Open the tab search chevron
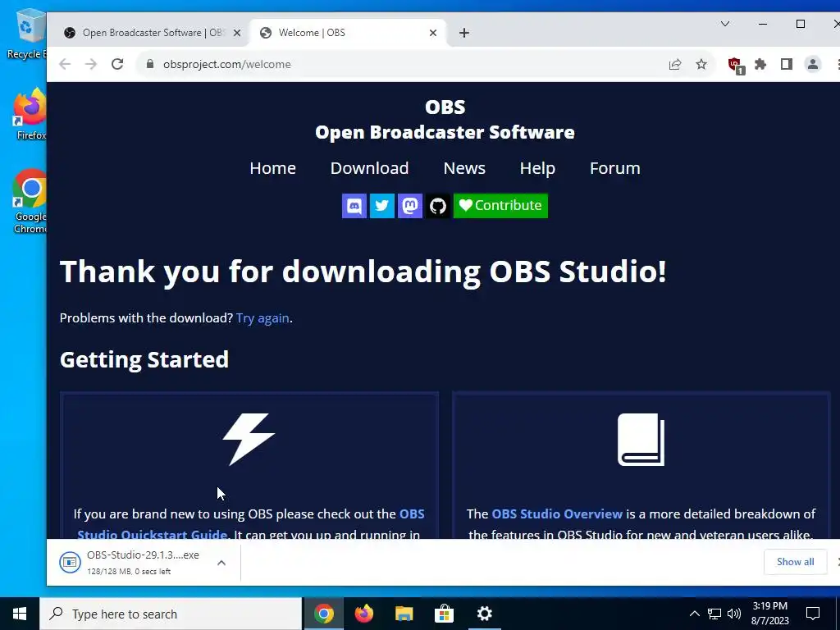Screen dimensions: 840x630 725,24
